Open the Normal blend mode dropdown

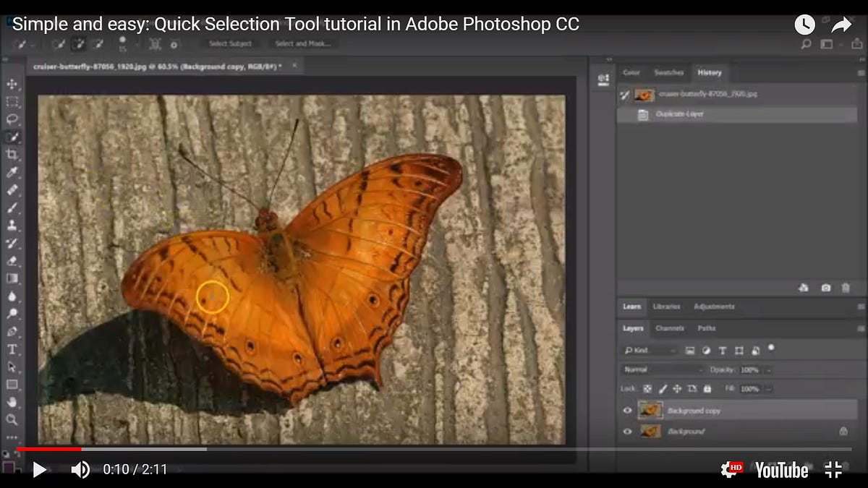[x=662, y=369]
